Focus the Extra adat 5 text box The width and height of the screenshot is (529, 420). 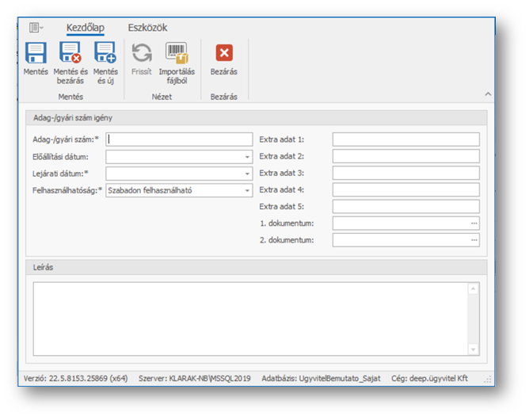point(405,207)
